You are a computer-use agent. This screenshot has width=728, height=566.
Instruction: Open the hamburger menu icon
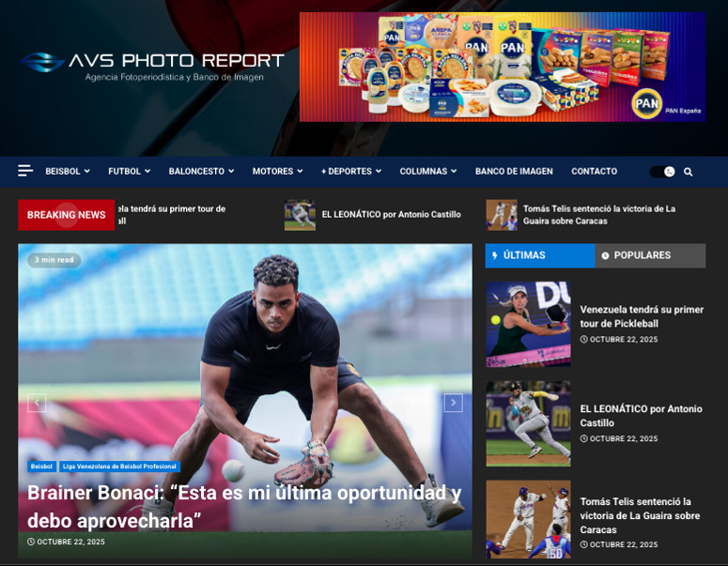25,171
